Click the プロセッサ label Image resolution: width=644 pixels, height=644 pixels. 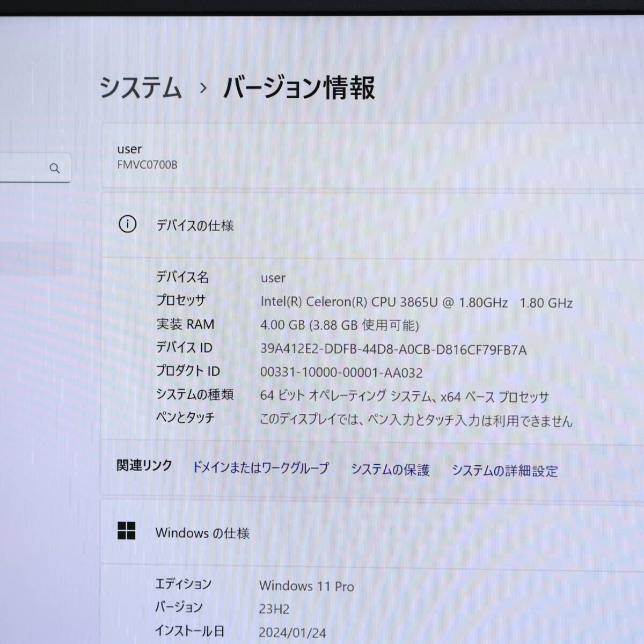tap(181, 301)
